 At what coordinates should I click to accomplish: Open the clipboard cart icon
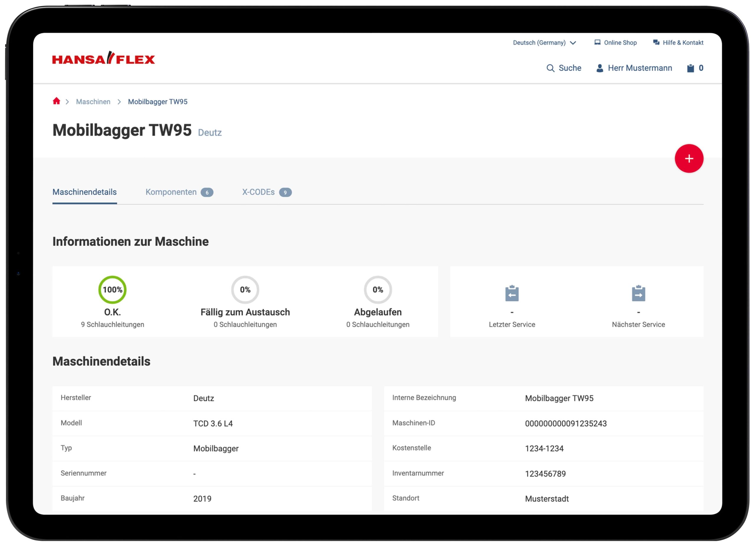point(690,68)
